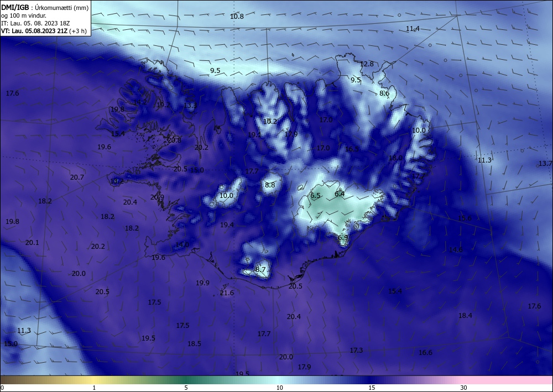Click the '10' label on the colour scale

tap(280, 388)
